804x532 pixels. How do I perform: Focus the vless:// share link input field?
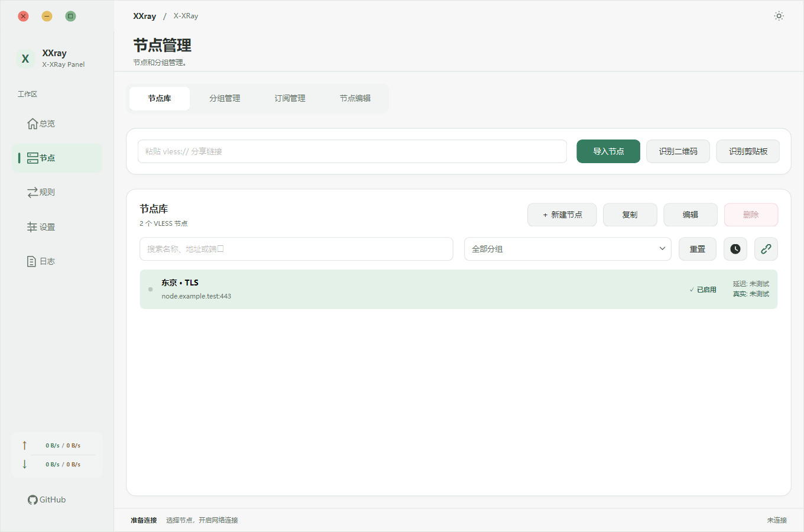tap(352, 151)
